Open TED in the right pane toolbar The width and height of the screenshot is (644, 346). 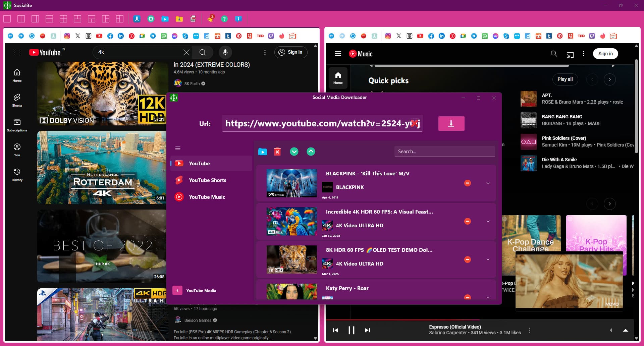pos(581,36)
